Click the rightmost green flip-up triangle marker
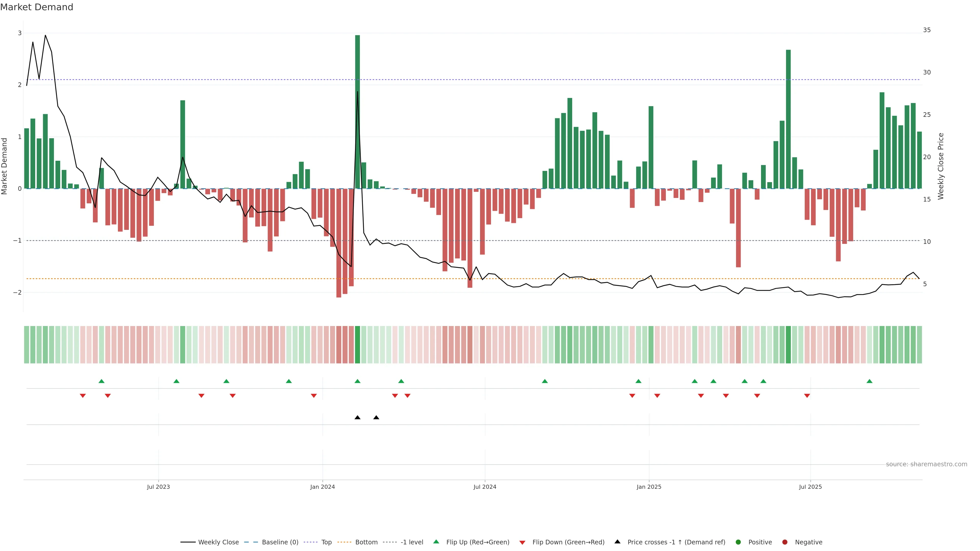Screen dimensions: 980x551 869,381
